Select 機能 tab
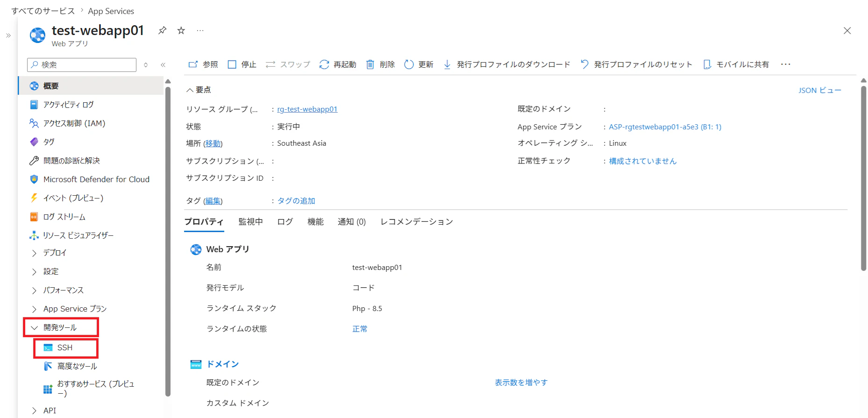Image resolution: width=868 pixels, height=418 pixels. (x=315, y=222)
